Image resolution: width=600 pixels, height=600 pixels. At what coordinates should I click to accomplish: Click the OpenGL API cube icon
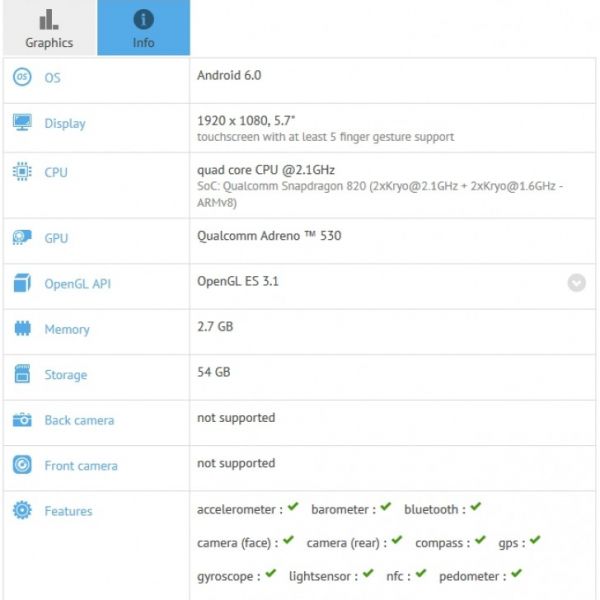[x=22, y=284]
